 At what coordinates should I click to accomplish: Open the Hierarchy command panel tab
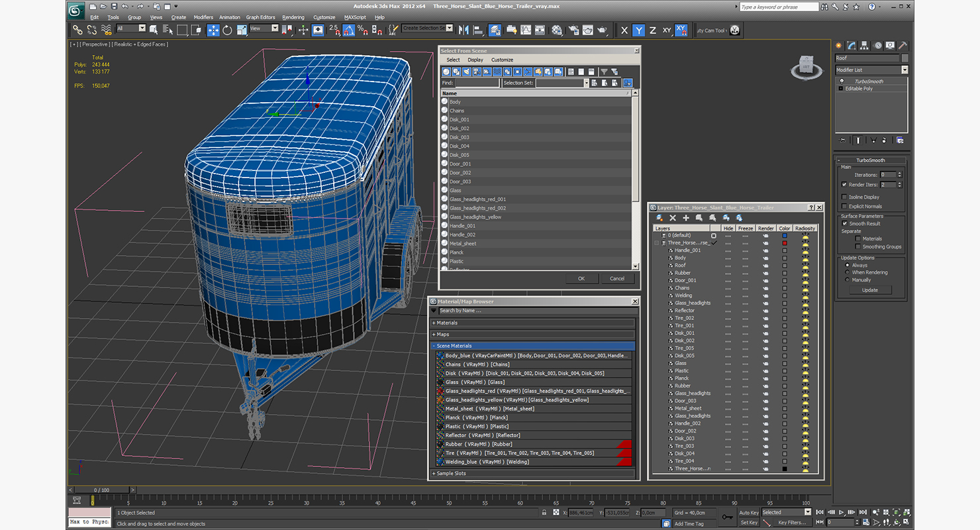pos(865,46)
